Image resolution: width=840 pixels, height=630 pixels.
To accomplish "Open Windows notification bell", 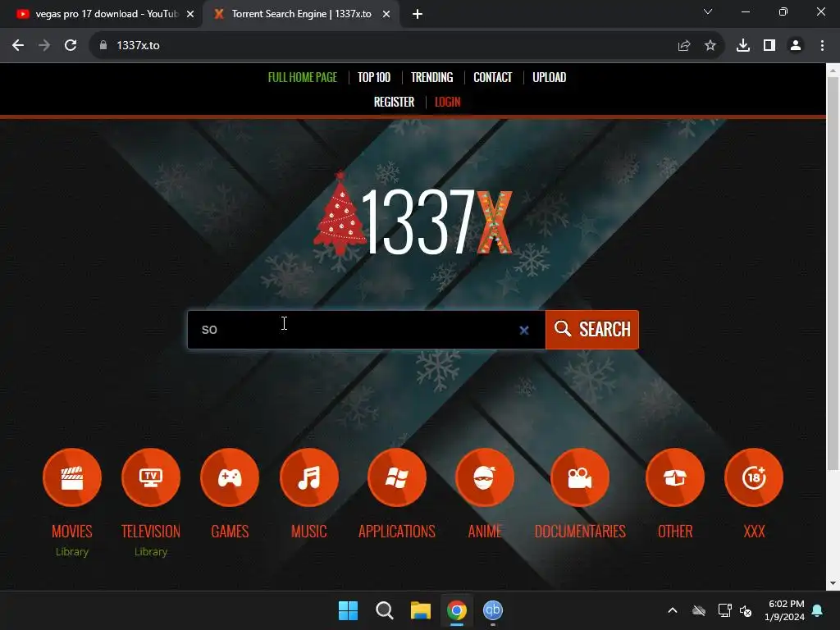I will click(x=817, y=610).
